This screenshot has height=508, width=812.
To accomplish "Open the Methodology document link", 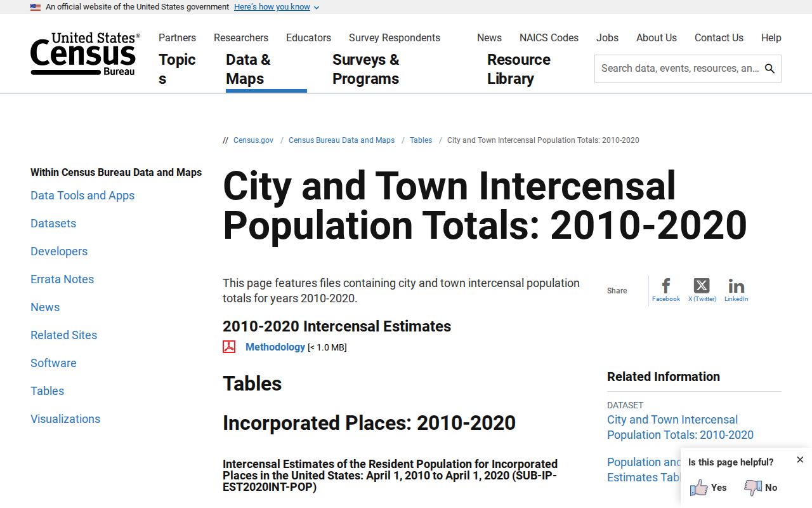I will [x=275, y=347].
